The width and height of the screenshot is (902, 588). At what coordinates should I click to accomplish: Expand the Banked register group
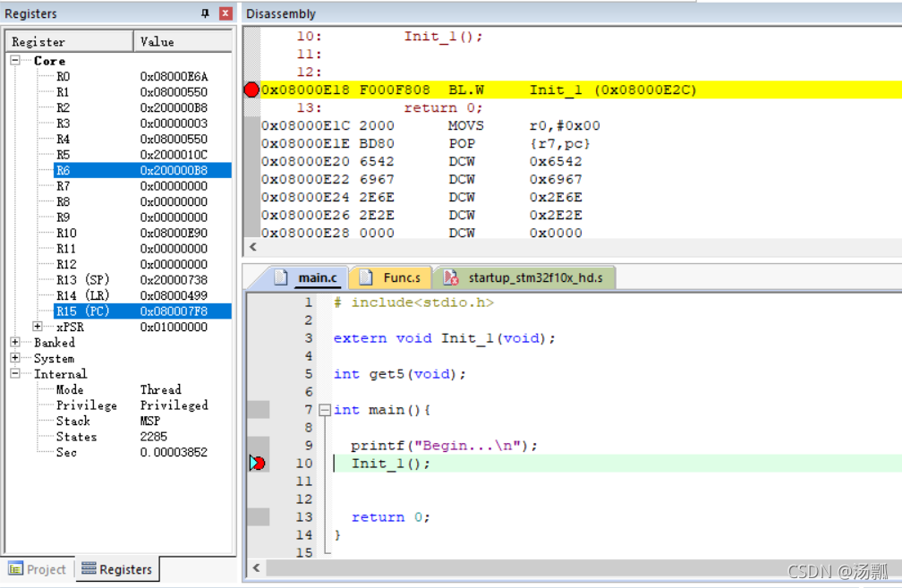pos(15,342)
